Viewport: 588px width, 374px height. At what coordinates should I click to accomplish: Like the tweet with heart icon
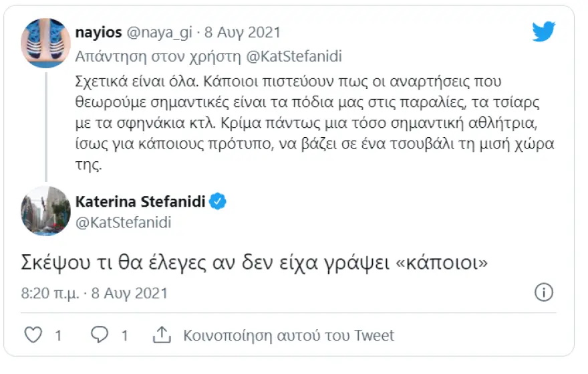(33, 335)
